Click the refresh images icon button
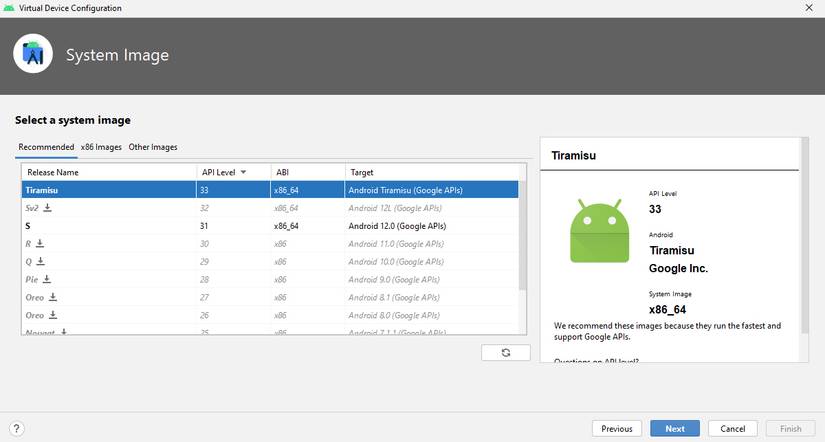The width and height of the screenshot is (825, 442). click(506, 353)
